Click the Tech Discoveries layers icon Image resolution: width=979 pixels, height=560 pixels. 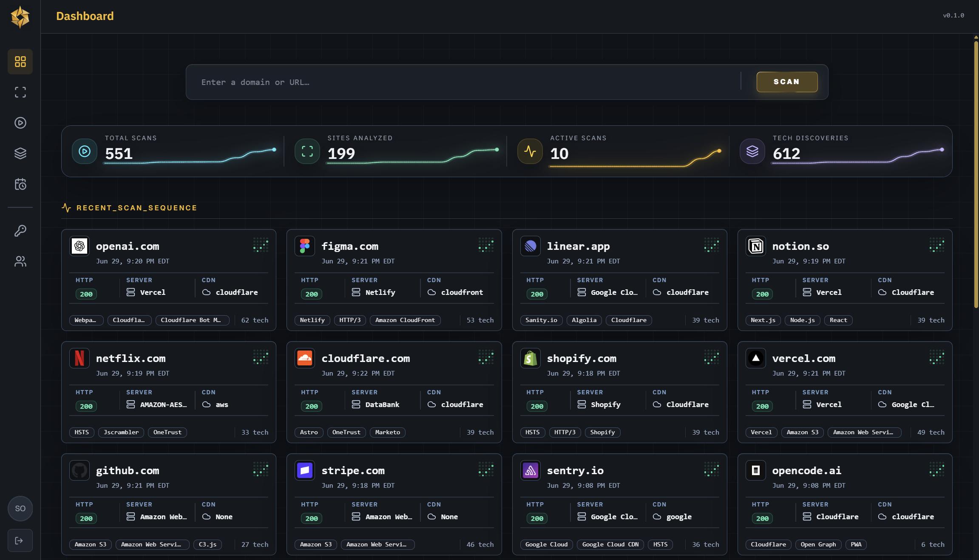(x=752, y=151)
